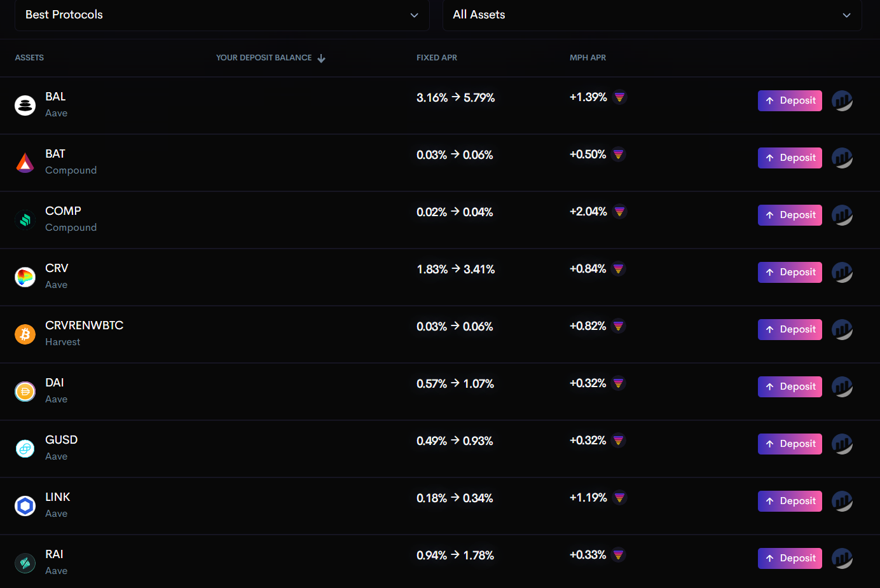The width and height of the screenshot is (880, 588).
Task: Toggle sort arrow on Your Deposit Balance
Action: [x=322, y=58]
